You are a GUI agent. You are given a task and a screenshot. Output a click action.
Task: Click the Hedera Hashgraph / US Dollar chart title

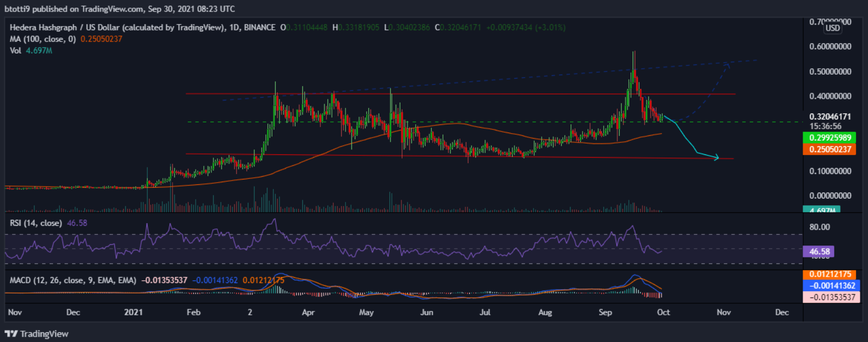tap(117, 27)
